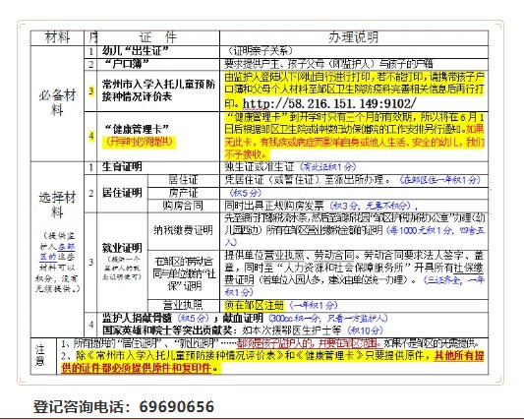Screen dimensions: 524x420
Task: Select the 材料 column header cell
Action: coord(57,37)
